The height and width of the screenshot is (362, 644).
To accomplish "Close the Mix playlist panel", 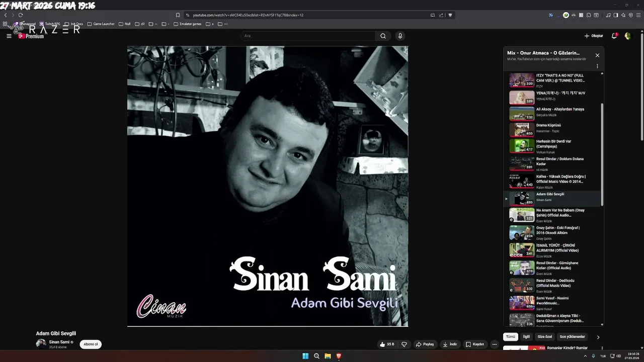I will pyautogui.click(x=597, y=55).
